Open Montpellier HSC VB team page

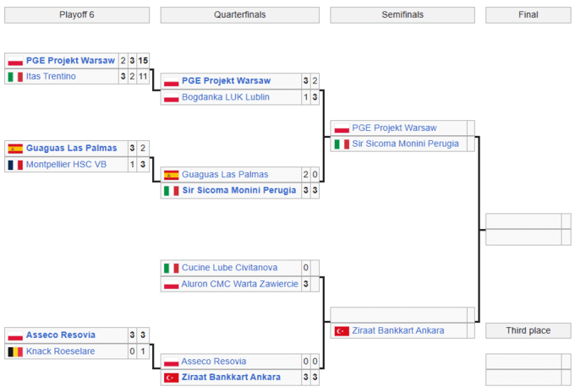pos(66,165)
